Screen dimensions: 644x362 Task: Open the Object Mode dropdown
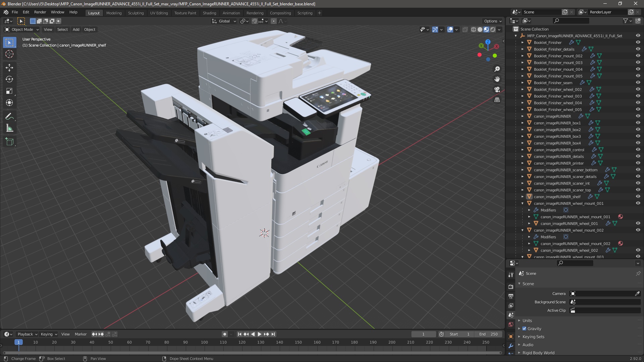22,29
